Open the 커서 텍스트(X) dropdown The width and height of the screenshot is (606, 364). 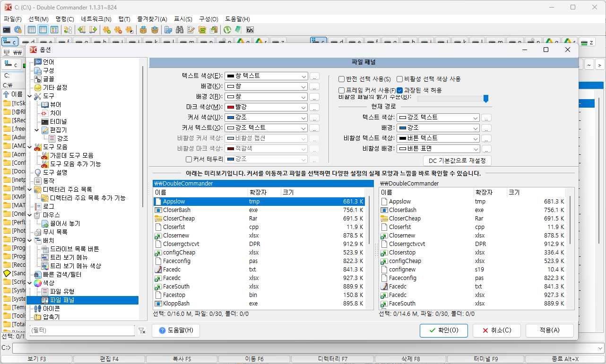pyautogui.click(x=267, y=128)
